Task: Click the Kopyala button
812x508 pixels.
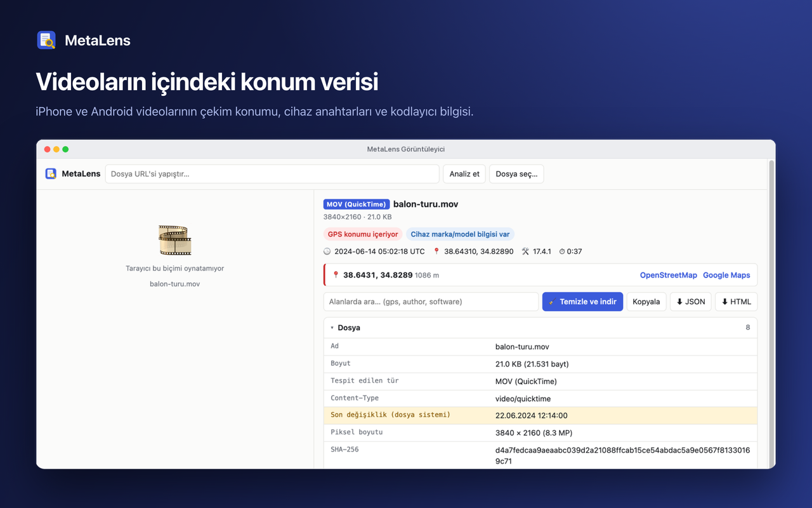Action: (646, 302)
